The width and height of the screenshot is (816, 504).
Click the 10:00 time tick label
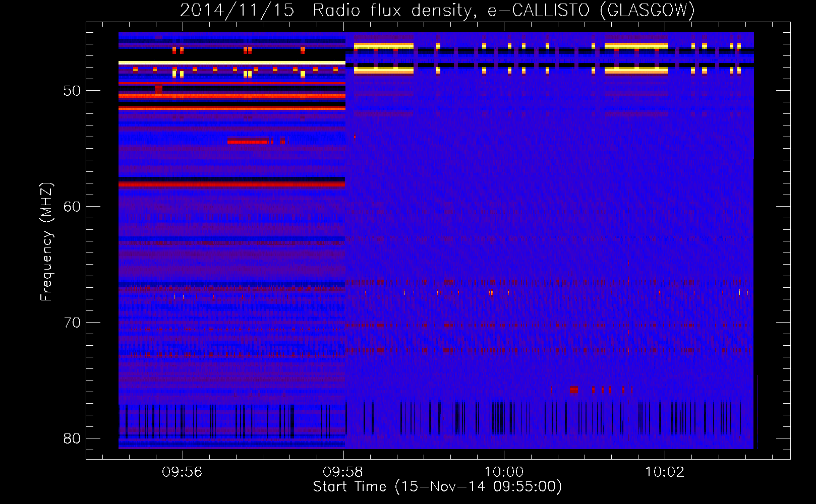tap(504, 472)
